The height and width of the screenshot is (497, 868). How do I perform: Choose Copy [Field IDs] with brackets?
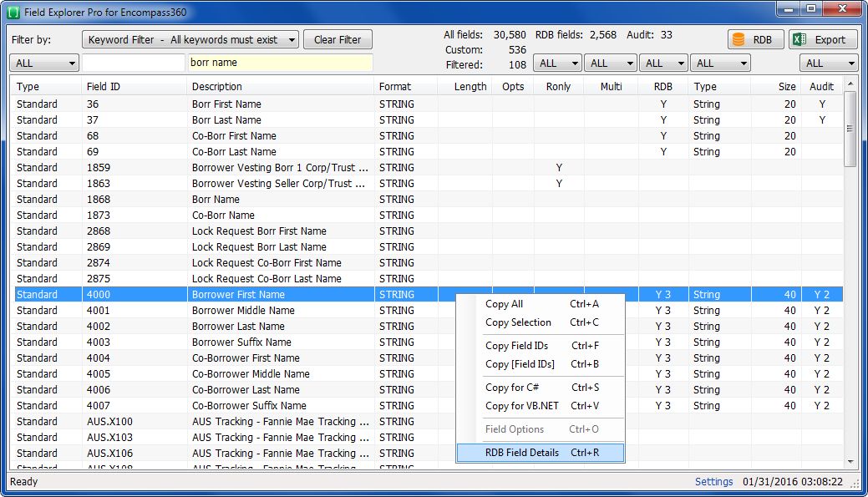tap(541, 363)
